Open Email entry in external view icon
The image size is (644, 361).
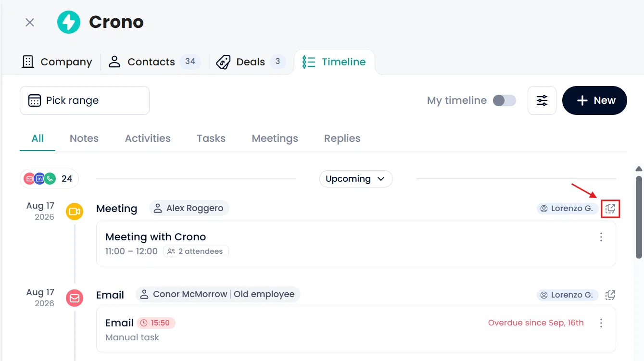tap(610, 295)
